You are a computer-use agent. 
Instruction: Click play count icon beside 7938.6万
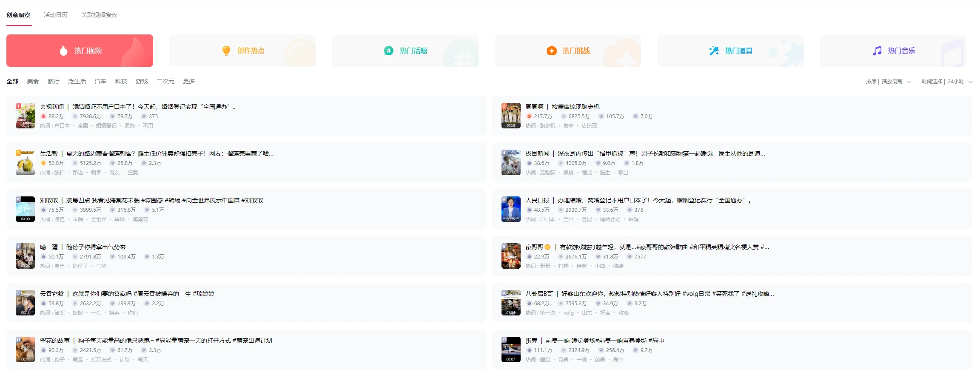(x=75, y=116)
